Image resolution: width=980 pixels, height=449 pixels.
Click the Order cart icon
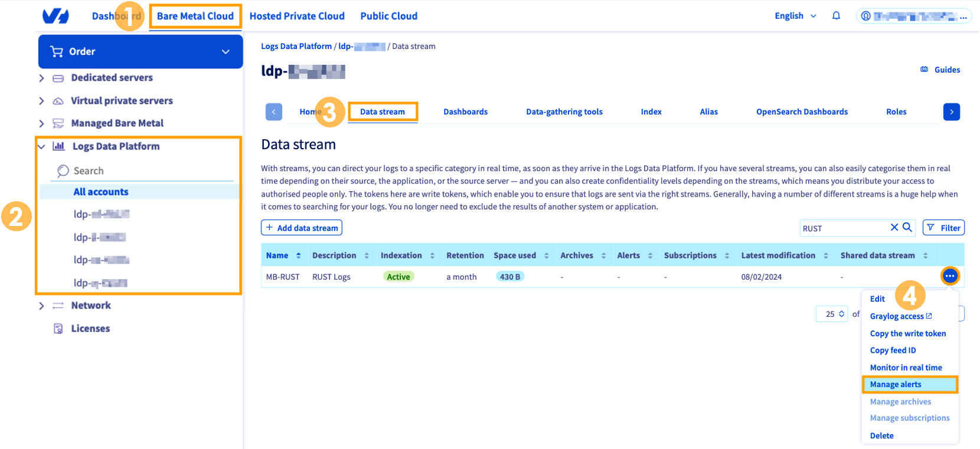57,51
